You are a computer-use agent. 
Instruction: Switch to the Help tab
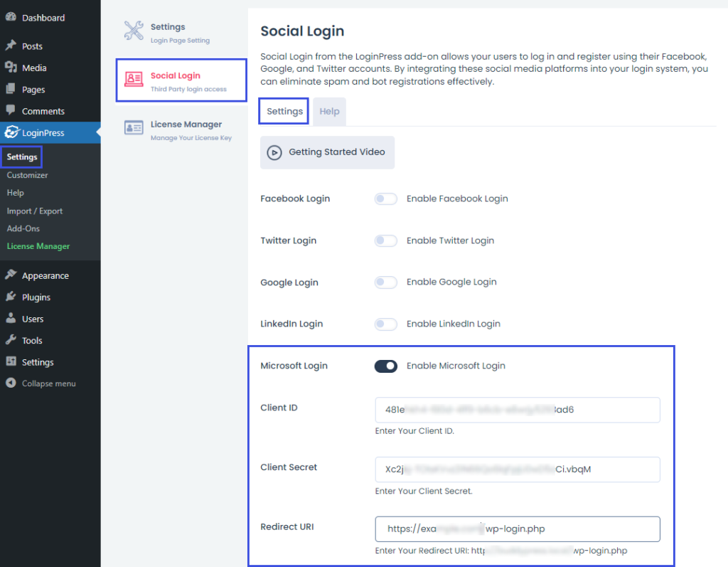(329, 112)
